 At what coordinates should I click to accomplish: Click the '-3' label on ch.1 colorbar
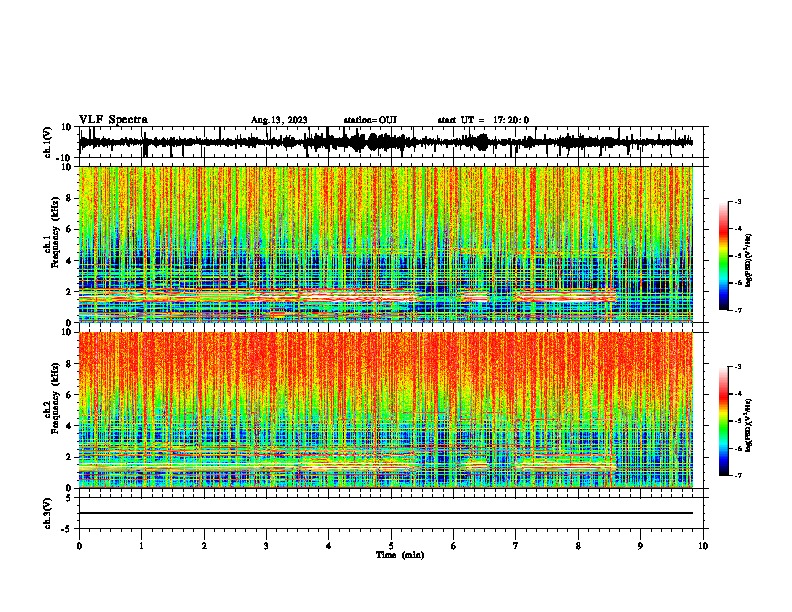point(738,201)
